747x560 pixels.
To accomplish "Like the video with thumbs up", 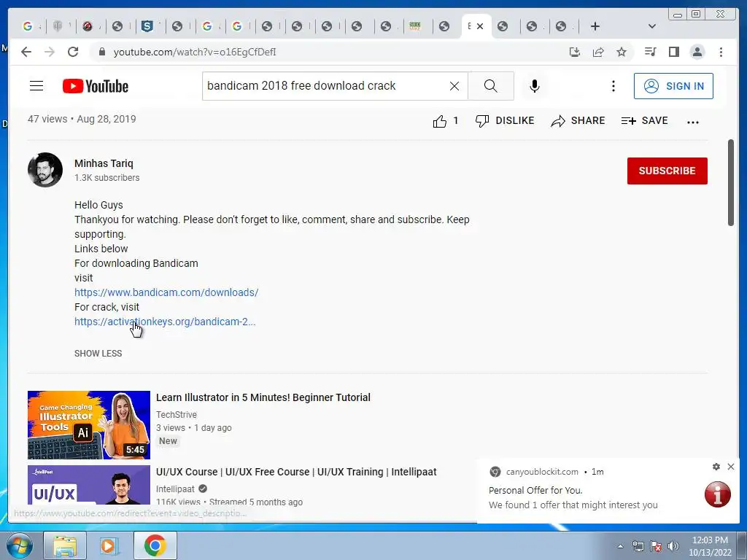I will pyautogui.click(x=446, y=121).
